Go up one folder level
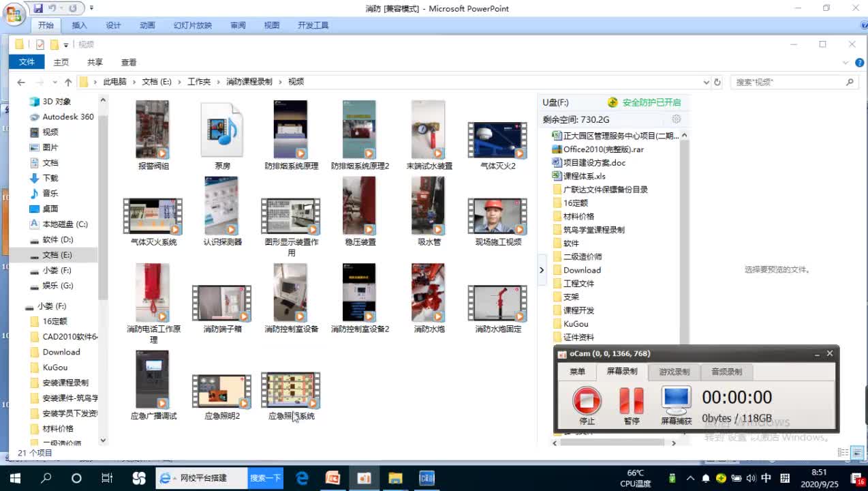Screen dimensions: 868x491 click(x=68, y=82)
